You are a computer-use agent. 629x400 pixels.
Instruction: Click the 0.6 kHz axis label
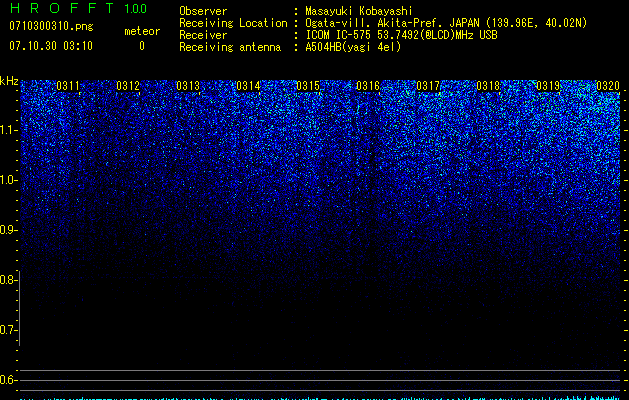(9, 380)
